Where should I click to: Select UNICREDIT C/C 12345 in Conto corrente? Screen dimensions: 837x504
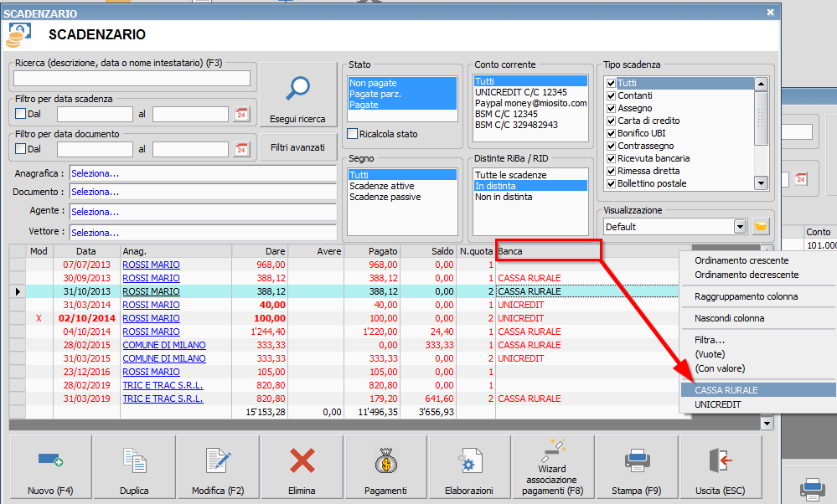(x=530, y=92)
